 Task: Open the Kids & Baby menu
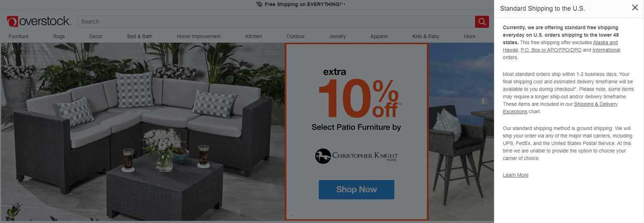(x=425, y=36)
